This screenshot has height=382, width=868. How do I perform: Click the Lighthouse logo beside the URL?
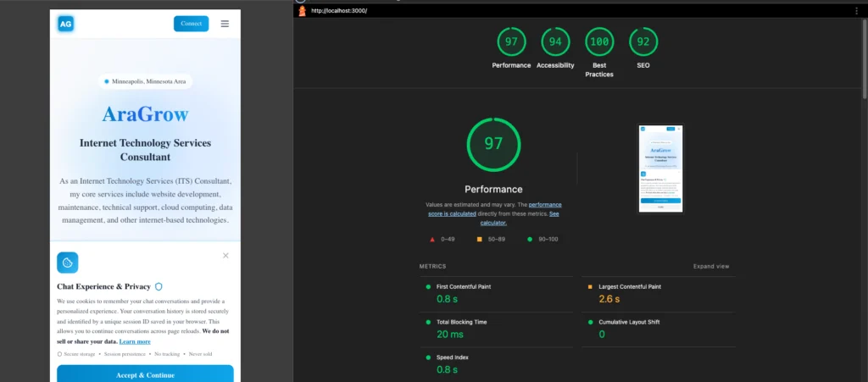coord(302,10)
